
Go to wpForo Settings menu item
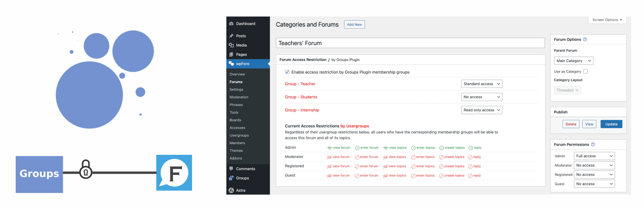[236, 89]
